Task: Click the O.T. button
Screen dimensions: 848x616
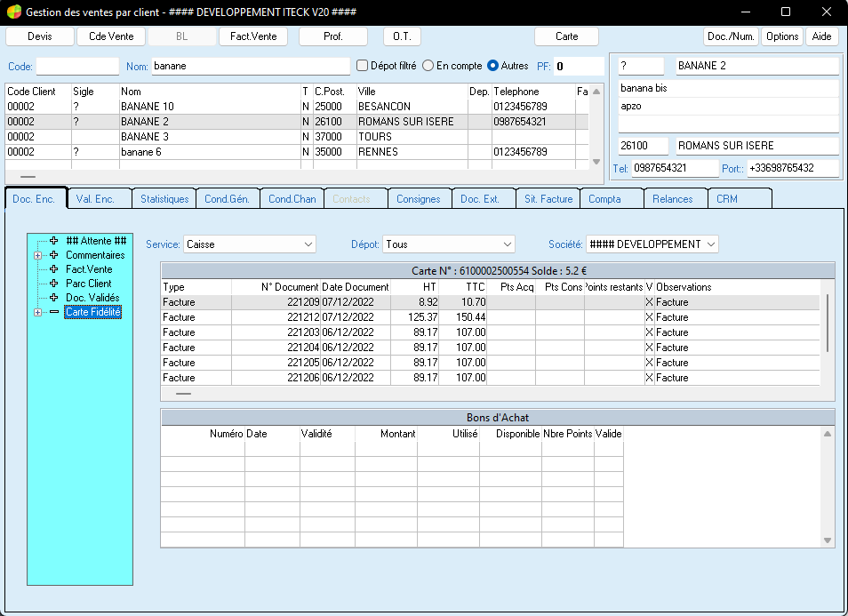Action: tap(402, 36)
